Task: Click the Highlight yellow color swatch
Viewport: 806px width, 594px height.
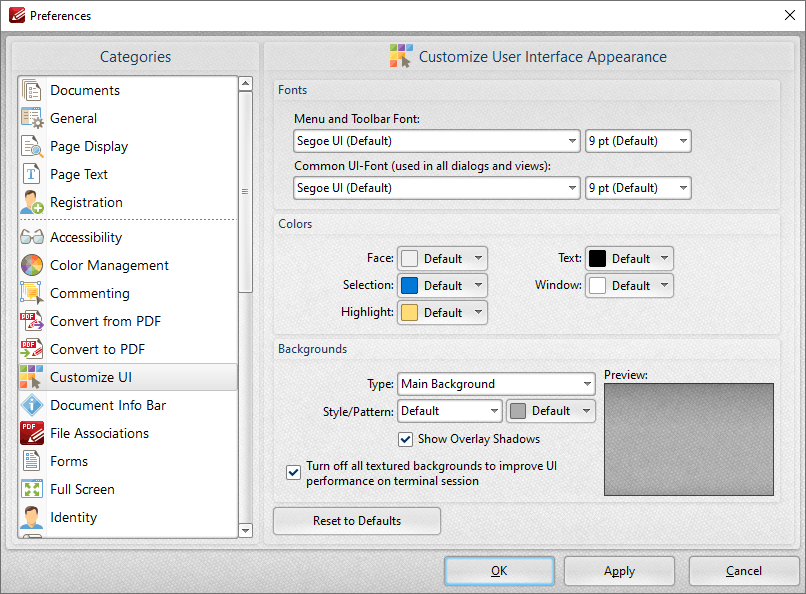Action: click(x=409, y=312)
